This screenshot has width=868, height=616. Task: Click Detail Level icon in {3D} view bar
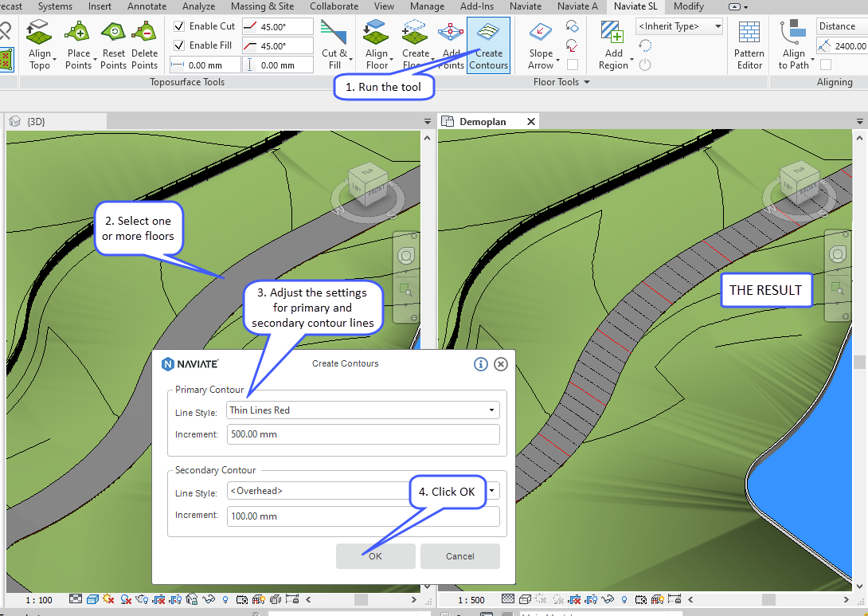[x=76, y=599]
